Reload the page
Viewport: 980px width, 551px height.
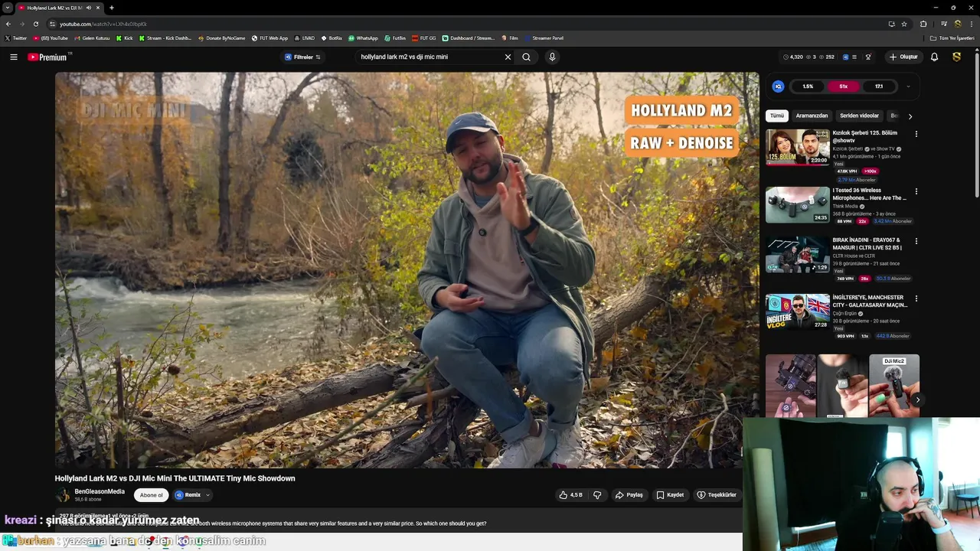(35, 24)
